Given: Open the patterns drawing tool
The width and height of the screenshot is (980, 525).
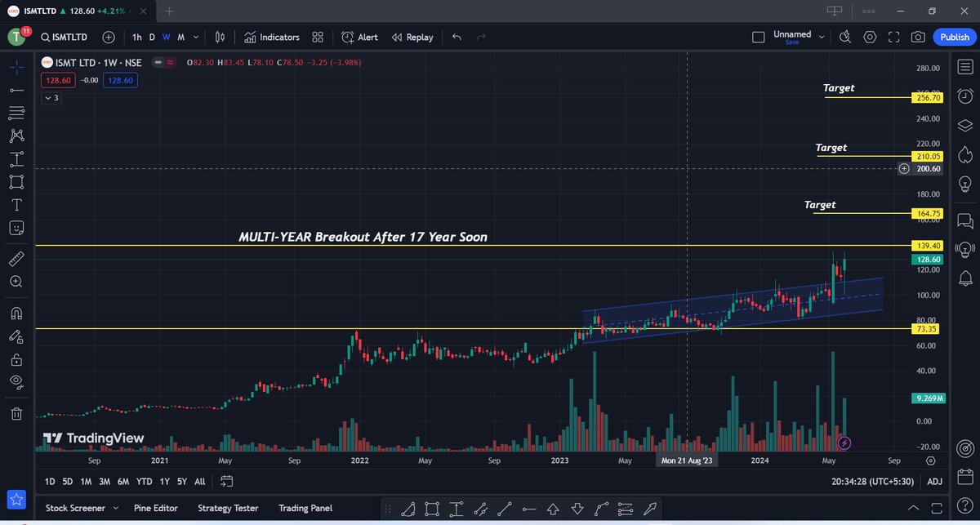Looking at the screenshot, I should coord(17,136).
